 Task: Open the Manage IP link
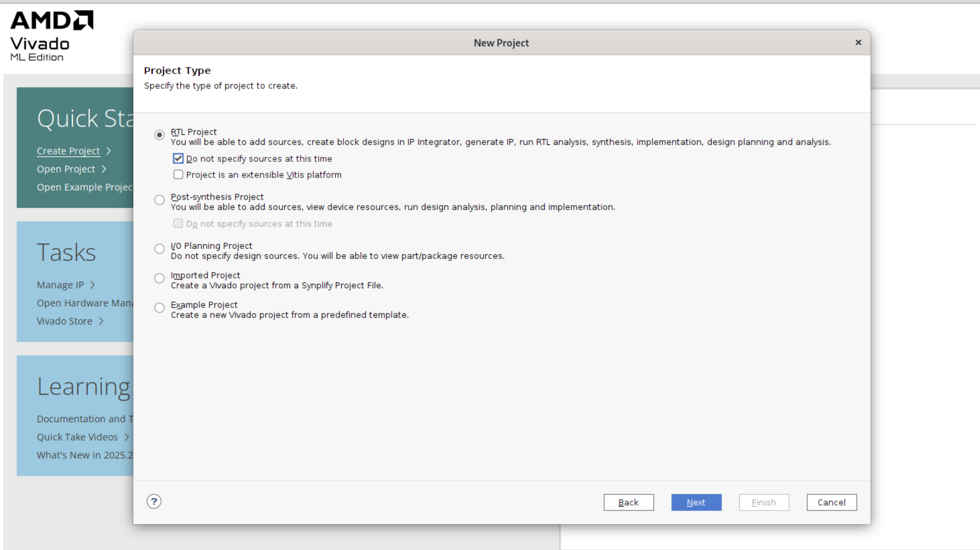pos(60,285)
